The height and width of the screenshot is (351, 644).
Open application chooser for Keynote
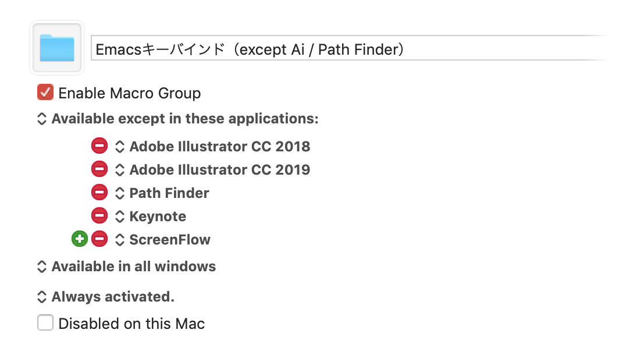click(x=151, y=216)
